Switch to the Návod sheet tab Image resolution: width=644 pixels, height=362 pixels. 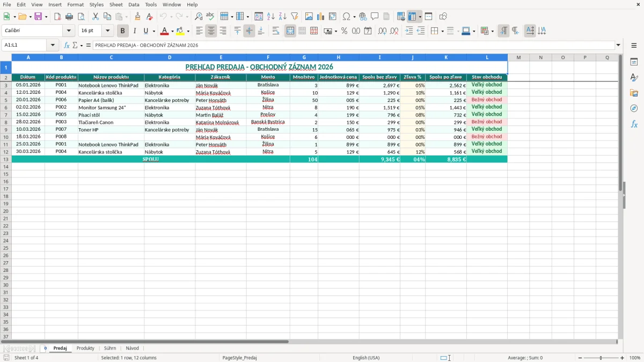[132, 348]
